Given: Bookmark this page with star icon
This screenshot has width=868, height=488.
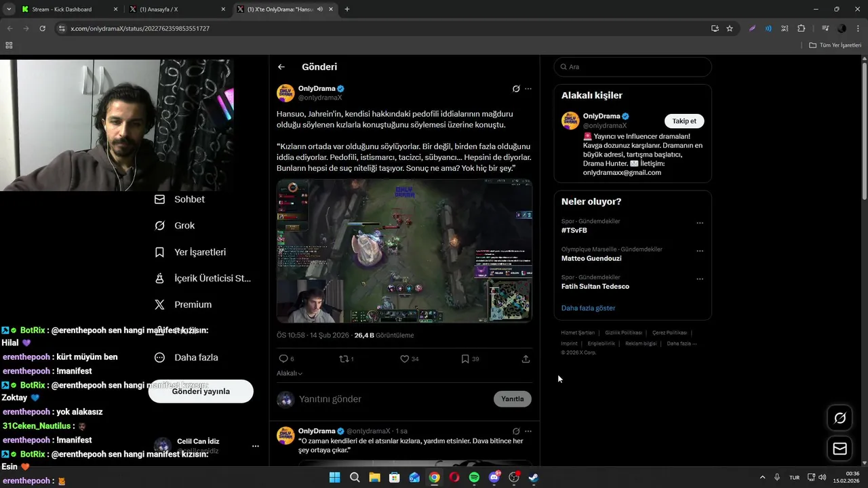Looking at the screenshot, I should coord(730,28).
